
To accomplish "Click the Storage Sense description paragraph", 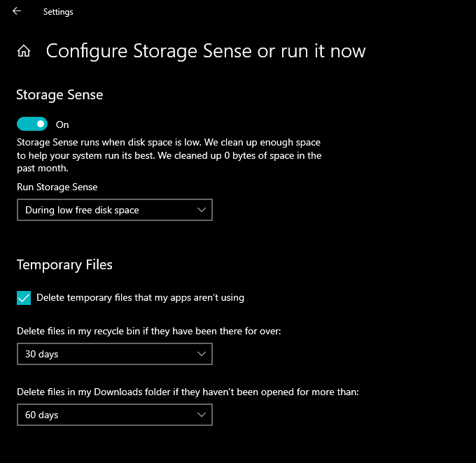I will coord(169,155).
